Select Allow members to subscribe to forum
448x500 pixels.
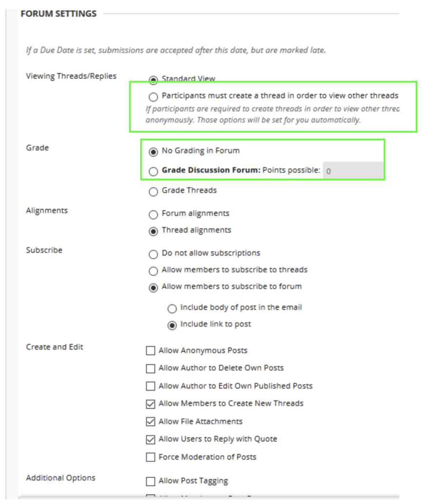tap(153, 287)
